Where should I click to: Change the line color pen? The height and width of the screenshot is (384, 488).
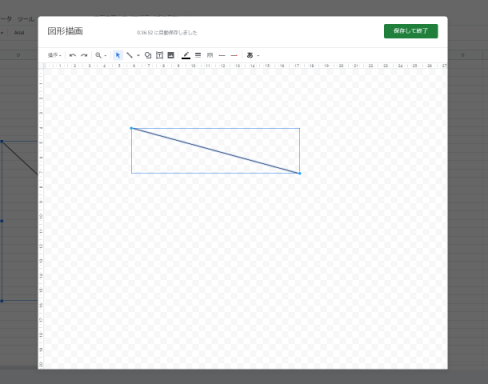coord(186,55)
